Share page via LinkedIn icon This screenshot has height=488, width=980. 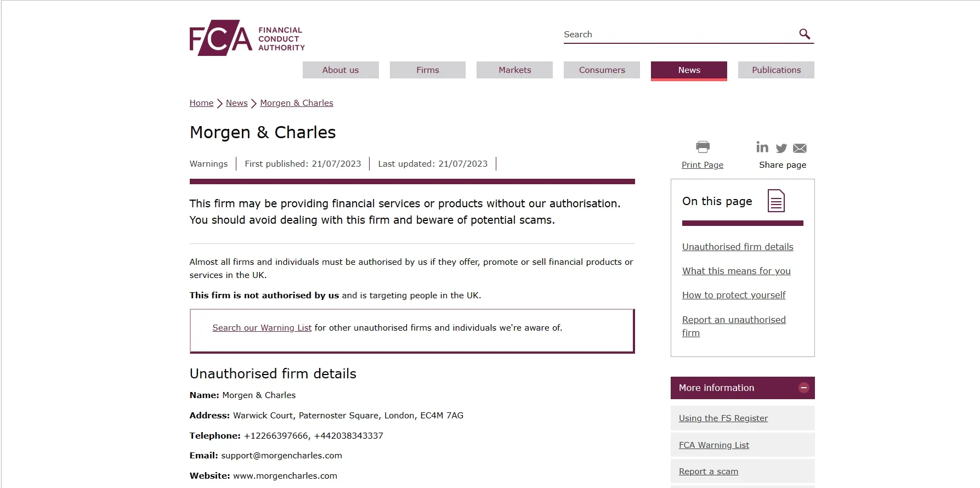(762, 147)
